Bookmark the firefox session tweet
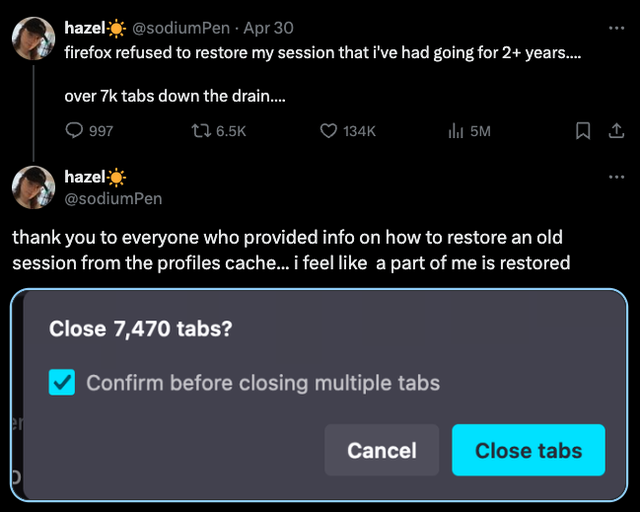 [583, 131]
